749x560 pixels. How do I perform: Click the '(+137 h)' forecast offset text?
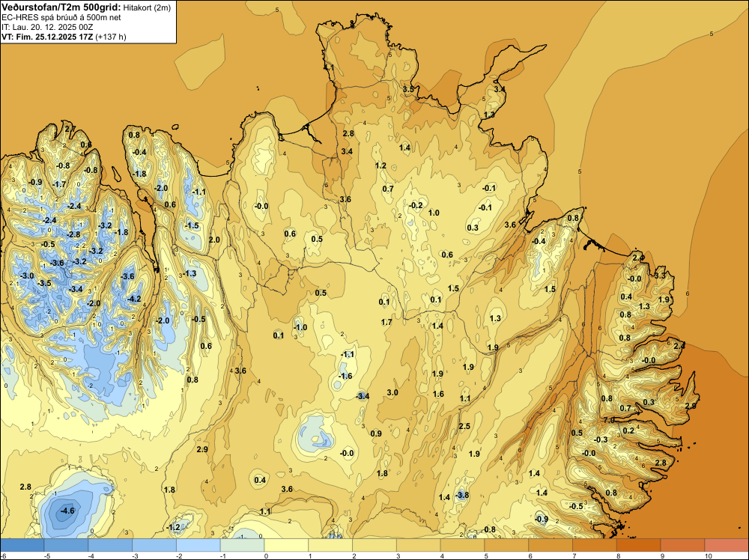click(x=111, y=37)
